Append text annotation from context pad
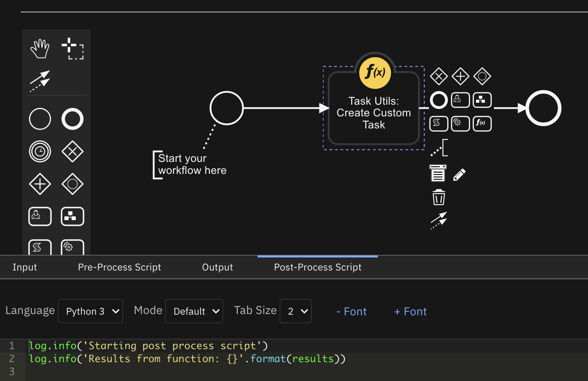The image size is (588, 381). pyautogui.click(x=439, y=148)
